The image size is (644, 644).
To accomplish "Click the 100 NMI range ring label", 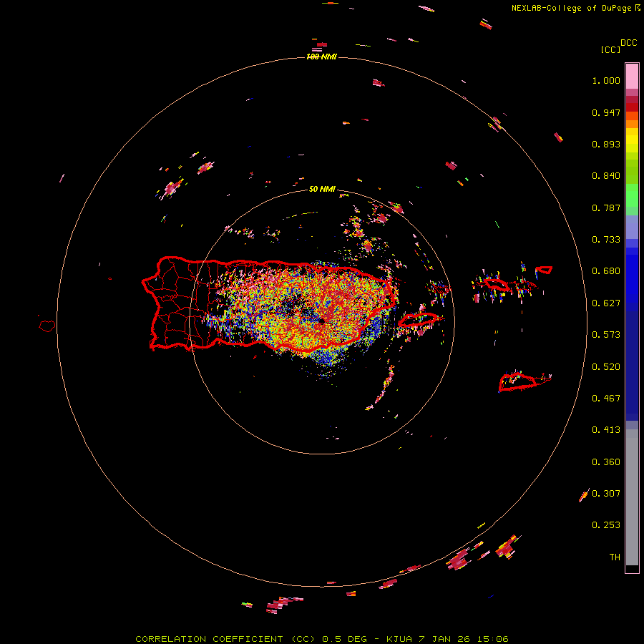I will tap(321, 57).
